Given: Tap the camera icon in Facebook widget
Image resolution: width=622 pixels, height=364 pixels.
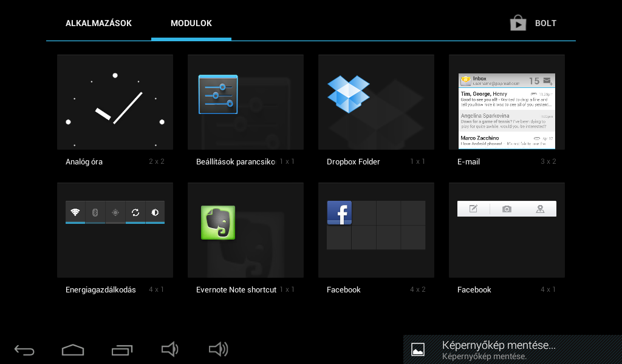Looking at the screenshot, I should point(507,209).
